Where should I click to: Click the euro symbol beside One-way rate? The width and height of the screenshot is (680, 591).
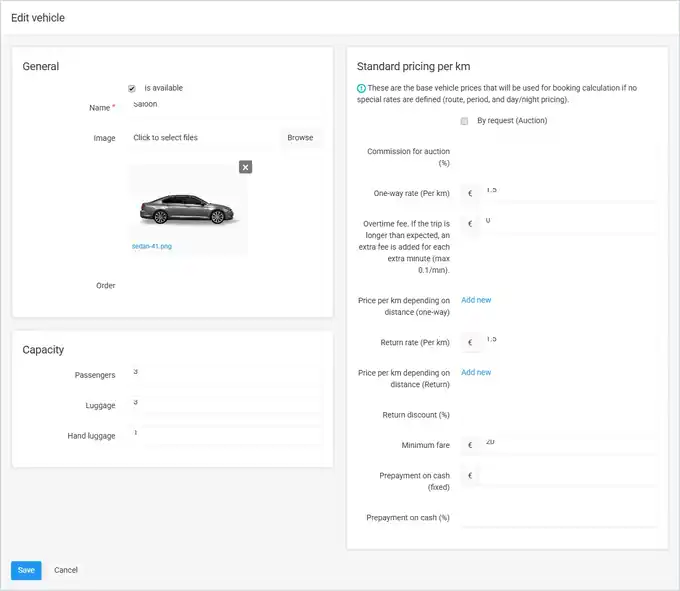471,193
